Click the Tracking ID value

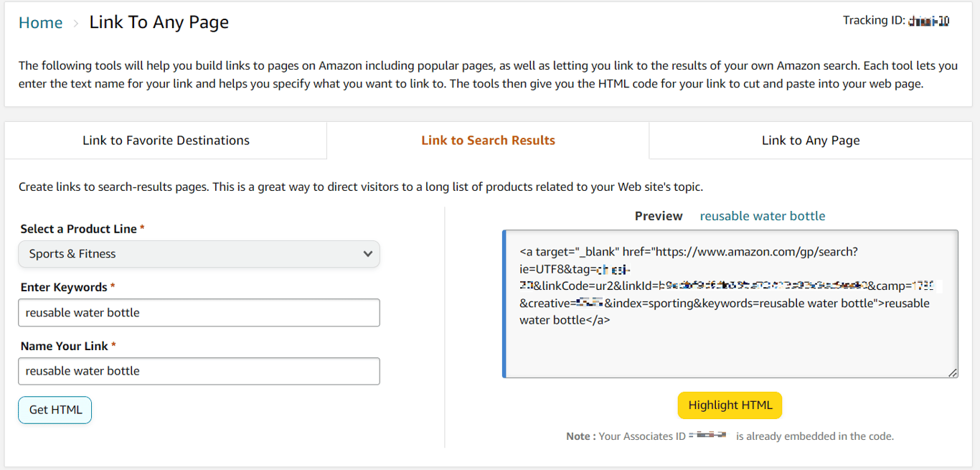pos(928,20)
